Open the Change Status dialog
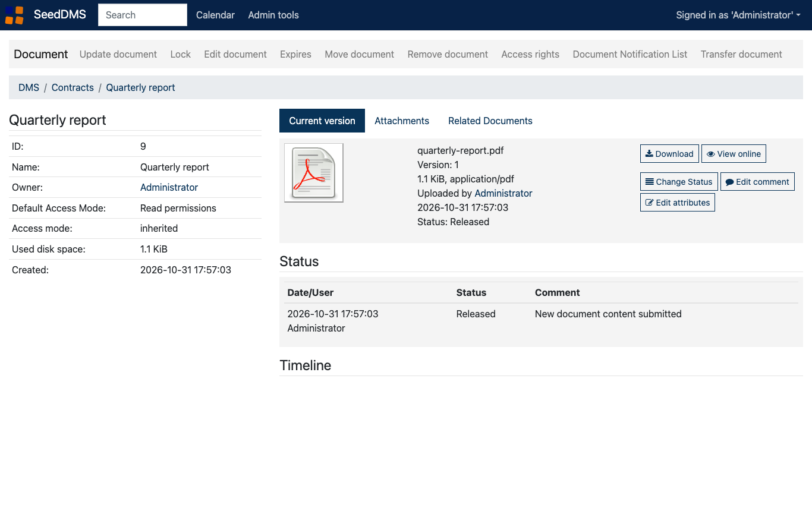The height and width of the screenshot is (511, 812). [x=679, y=182]
